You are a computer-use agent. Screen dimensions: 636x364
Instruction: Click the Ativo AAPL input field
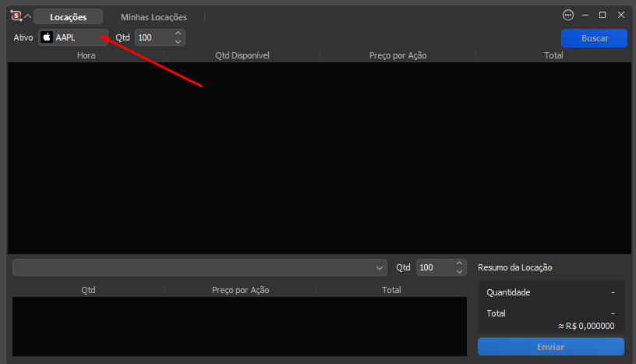point(73,37)
